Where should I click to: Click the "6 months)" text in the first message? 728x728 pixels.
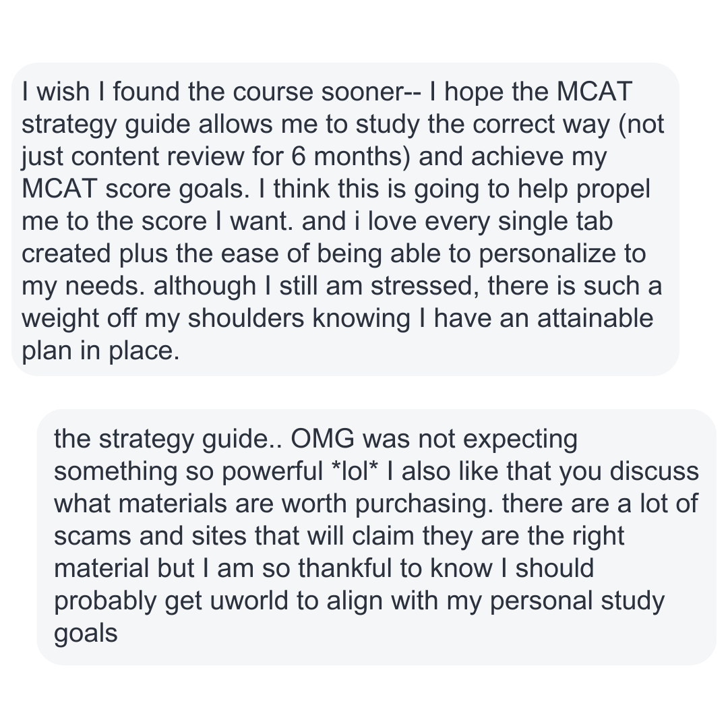351,156
